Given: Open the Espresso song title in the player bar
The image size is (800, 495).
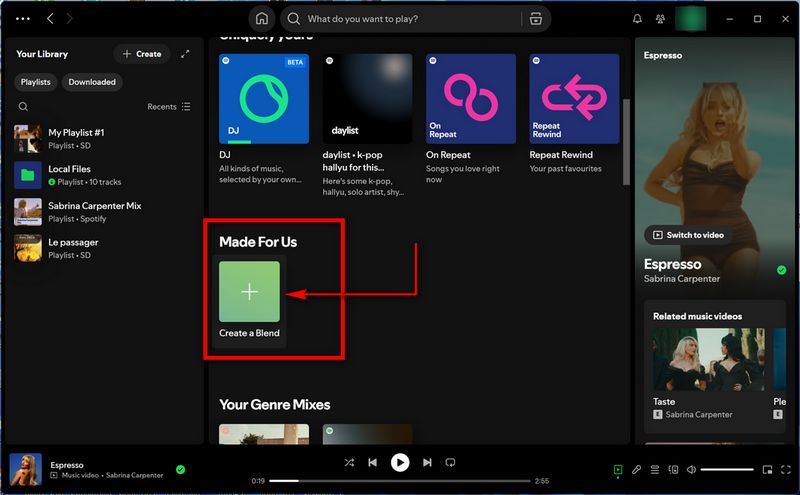Looking at the screenshot, I should [67, 465].
